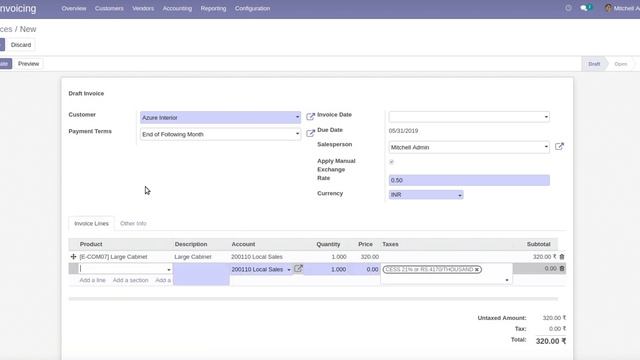Viewport: 640px width, 360px height.
Task: Open the Reporting menu
Action: 213,8
